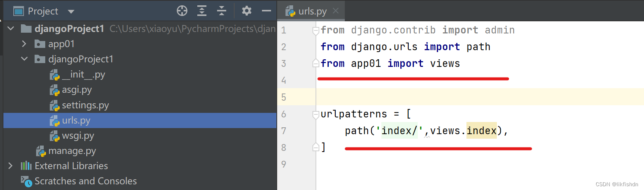This screenshot has height=190, width=644.
Task: Open the Project view dropdown arrow
Action: point(71,12)
